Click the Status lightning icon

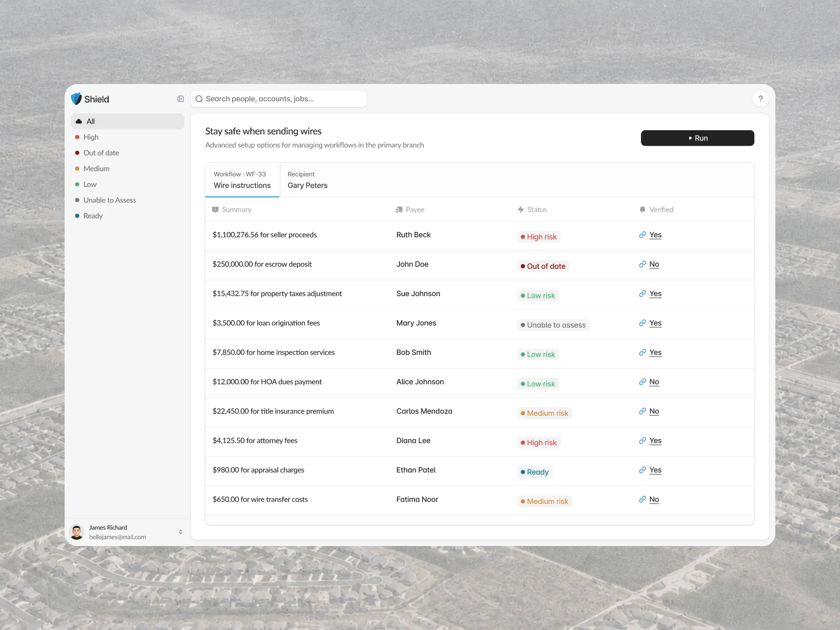[x=521, y=210]
